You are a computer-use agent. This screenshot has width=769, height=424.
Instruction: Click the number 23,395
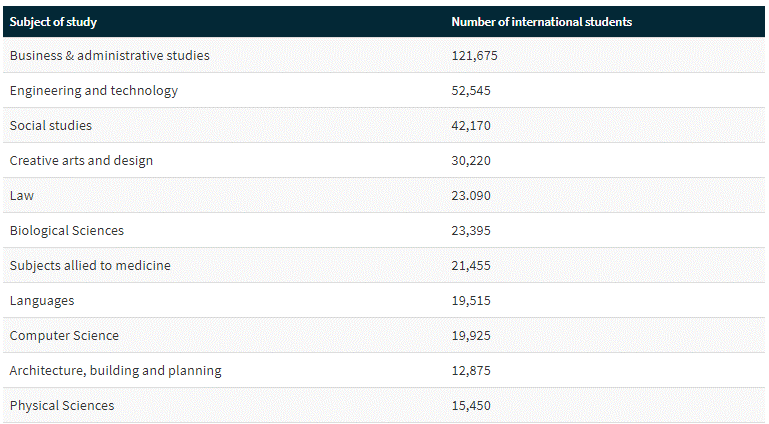(x=471, y=231)
